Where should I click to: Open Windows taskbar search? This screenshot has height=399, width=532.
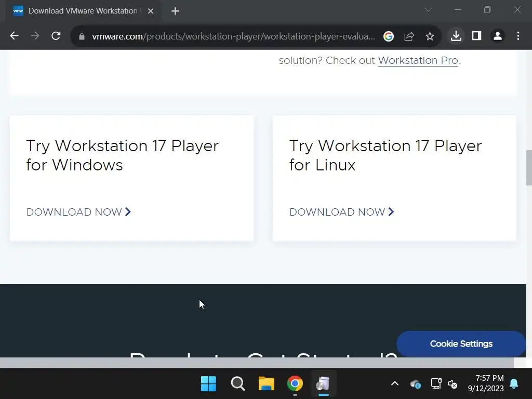[237, 384]
